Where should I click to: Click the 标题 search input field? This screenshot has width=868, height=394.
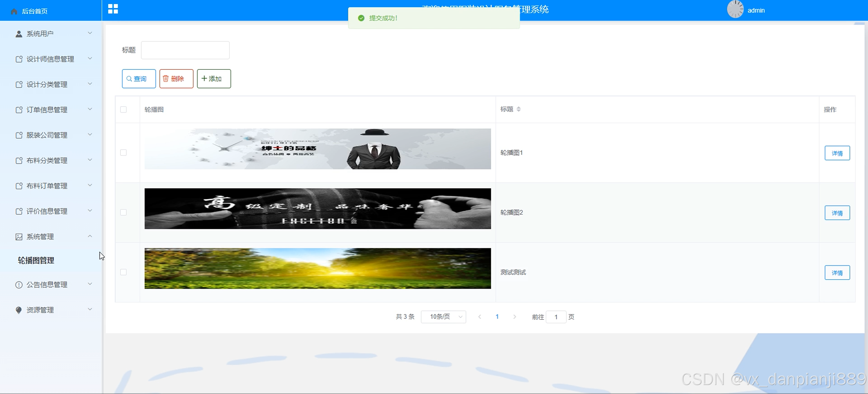pos(185,50)
